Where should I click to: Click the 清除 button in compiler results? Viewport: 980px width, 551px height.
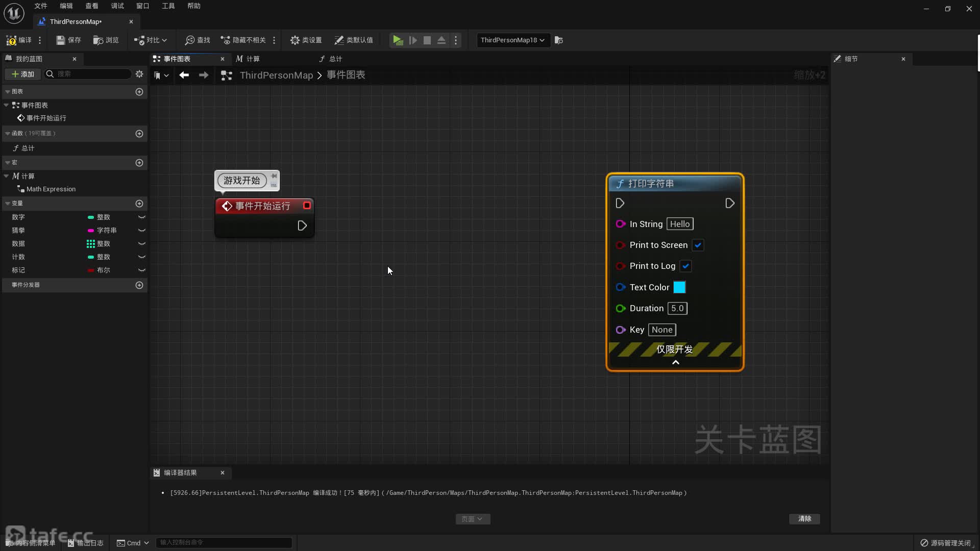804,519
